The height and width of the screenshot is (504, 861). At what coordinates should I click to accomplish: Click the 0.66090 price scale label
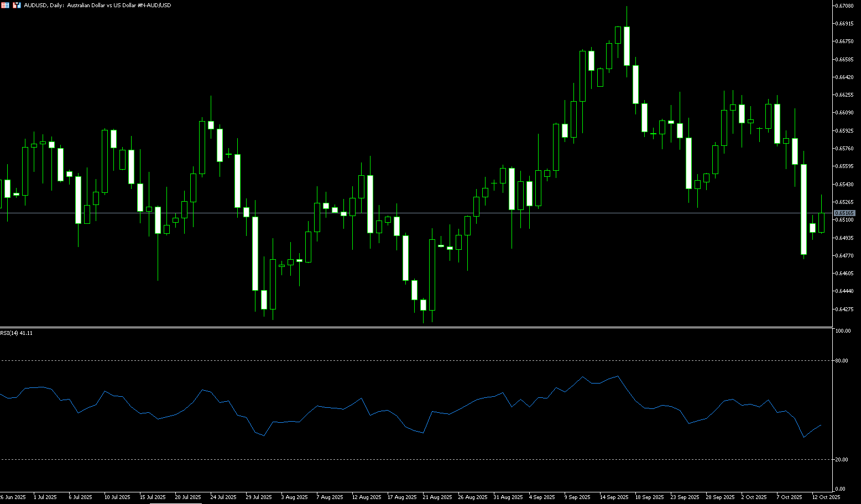click(x=844, y=113)
